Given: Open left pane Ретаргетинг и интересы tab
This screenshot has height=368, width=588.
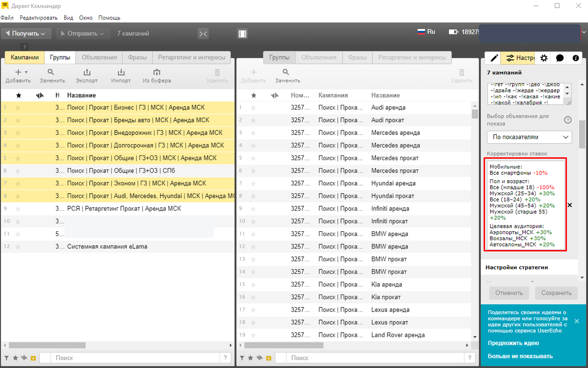Looking at the screenshot, I should pyautogui.click(x=192, y=58).
